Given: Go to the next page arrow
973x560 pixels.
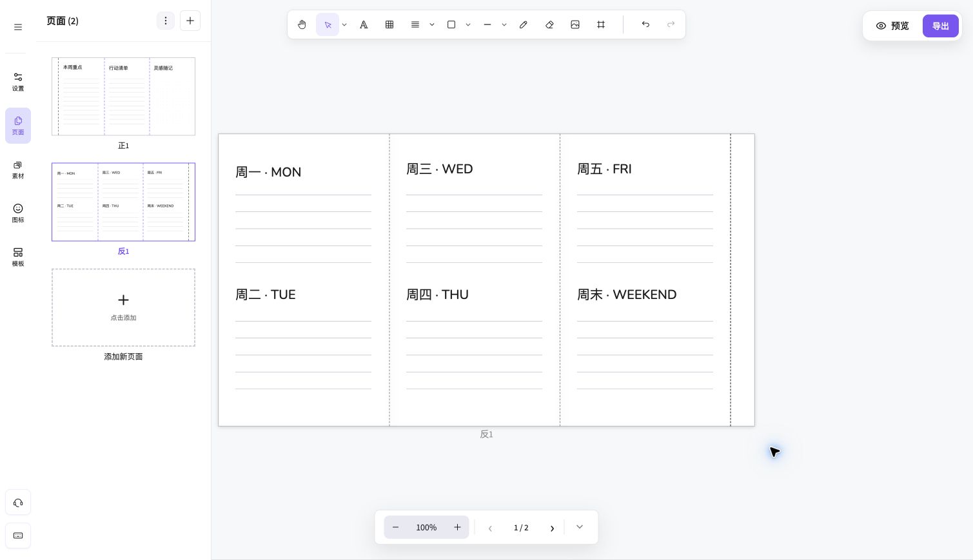Looking at the screenshot, I should [552, 528].
